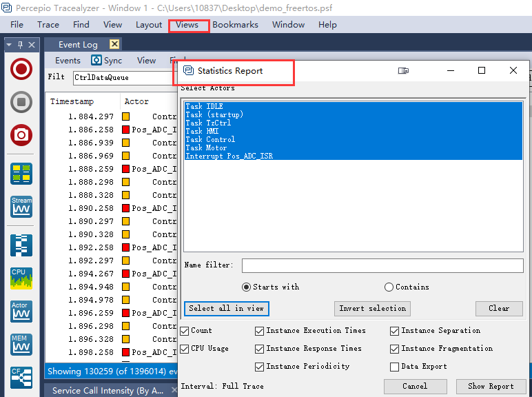
Task: Start recording with the red record icon
Action: click(21, 69)
